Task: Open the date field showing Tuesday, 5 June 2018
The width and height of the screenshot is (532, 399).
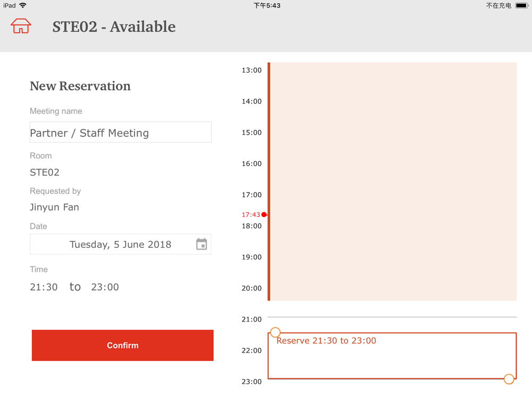Action: 120,244
